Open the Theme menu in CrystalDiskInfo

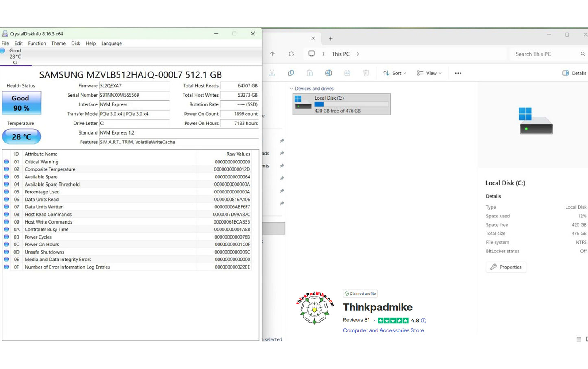(59, 43)
